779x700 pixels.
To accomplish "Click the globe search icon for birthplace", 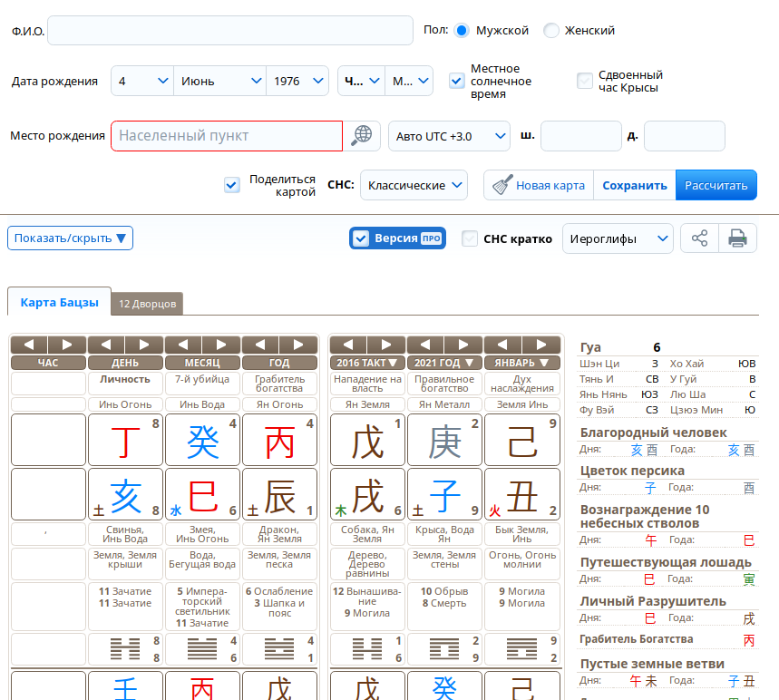I will click(x=362, y=136).
